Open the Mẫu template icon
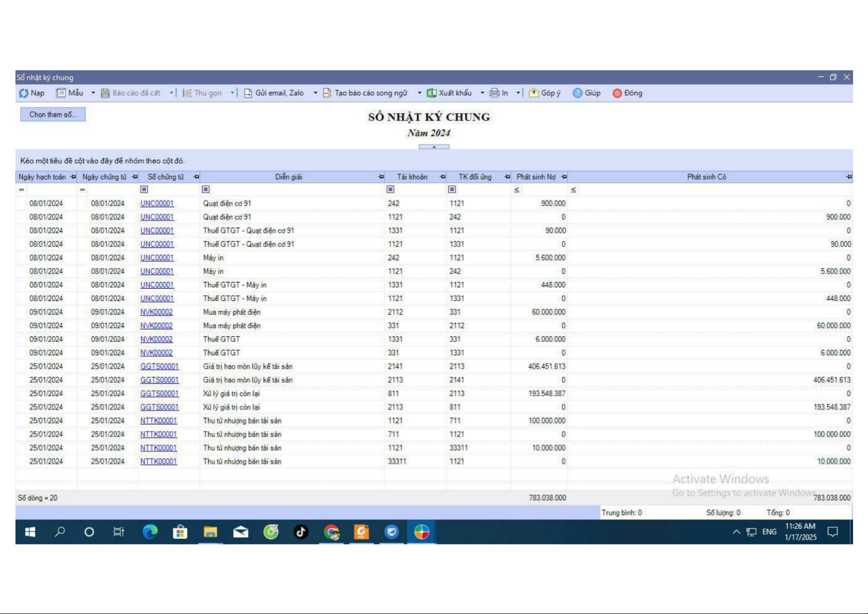The height and width of the screenshot is (614, 868). click(x=61, y=93)
